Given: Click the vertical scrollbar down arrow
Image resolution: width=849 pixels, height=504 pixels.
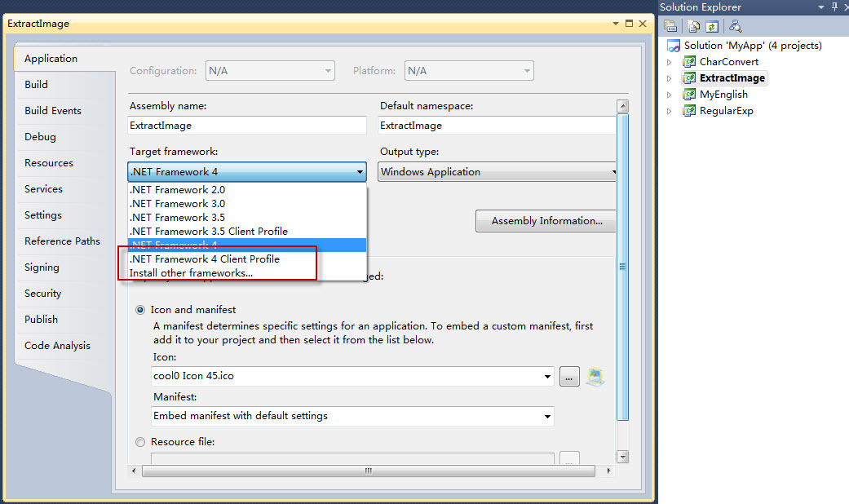Looking at the screenshot, I should point(622,457).
